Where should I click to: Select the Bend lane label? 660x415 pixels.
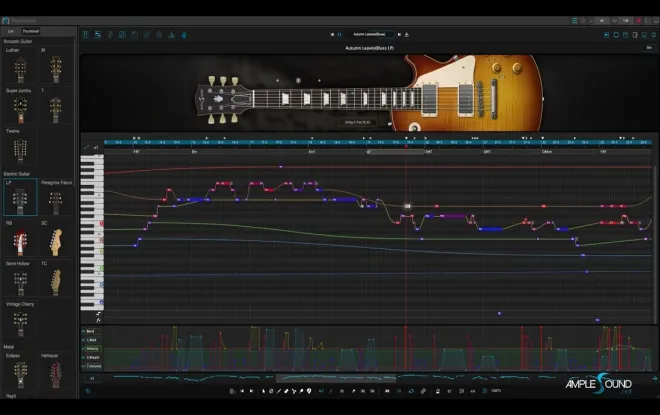click(93, 331)
